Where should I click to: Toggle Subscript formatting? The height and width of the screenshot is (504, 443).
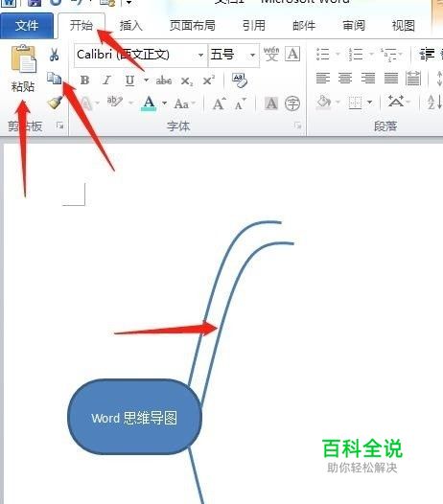tap(187, 80)
